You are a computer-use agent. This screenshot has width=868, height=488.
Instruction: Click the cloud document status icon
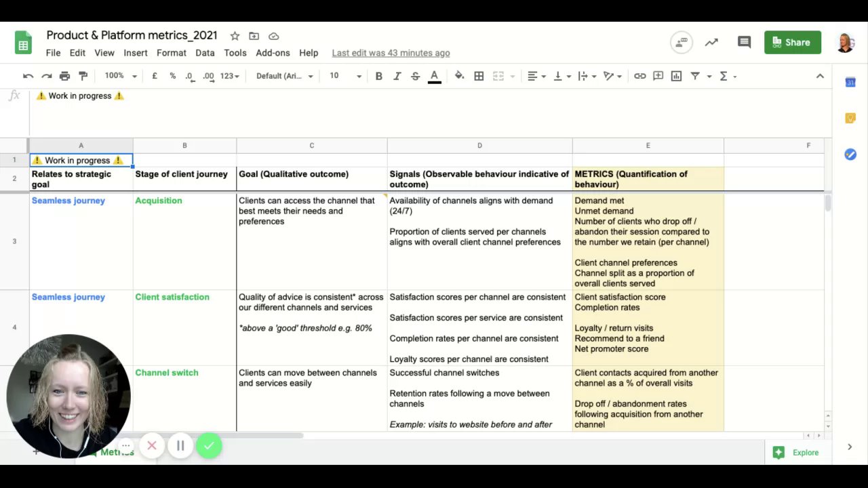[273, 36]
